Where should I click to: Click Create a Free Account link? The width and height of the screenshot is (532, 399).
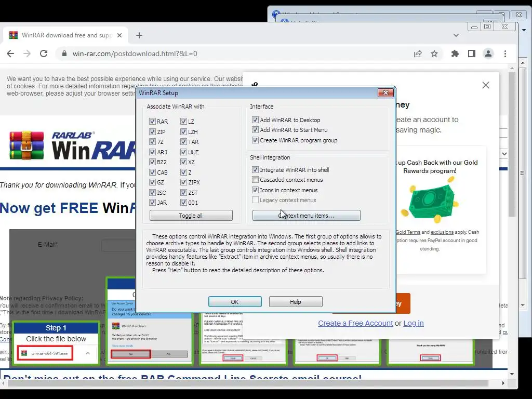click(355, 323)
